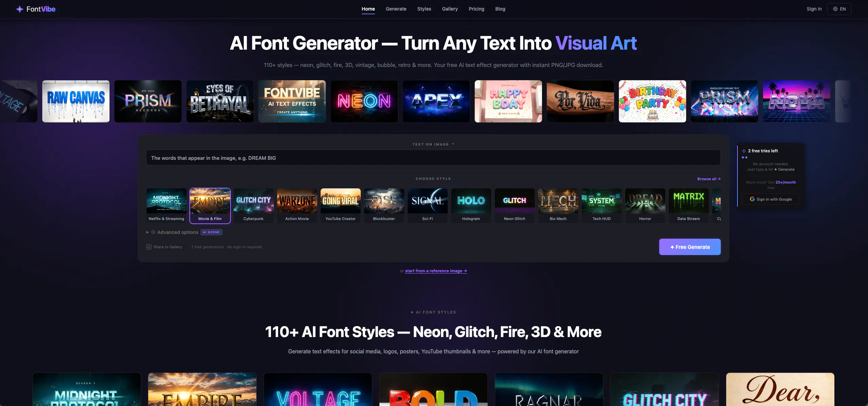This screenshot has height=406, width=868.
Task: Pick the YouTube Creator style
Action: point(340,206)
